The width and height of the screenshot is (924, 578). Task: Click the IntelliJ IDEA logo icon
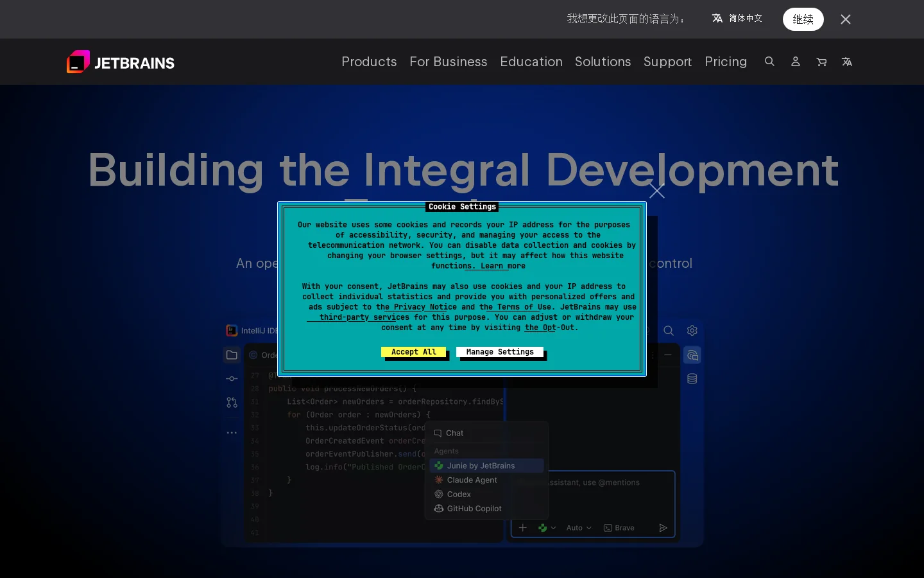(x=232, y=330)
